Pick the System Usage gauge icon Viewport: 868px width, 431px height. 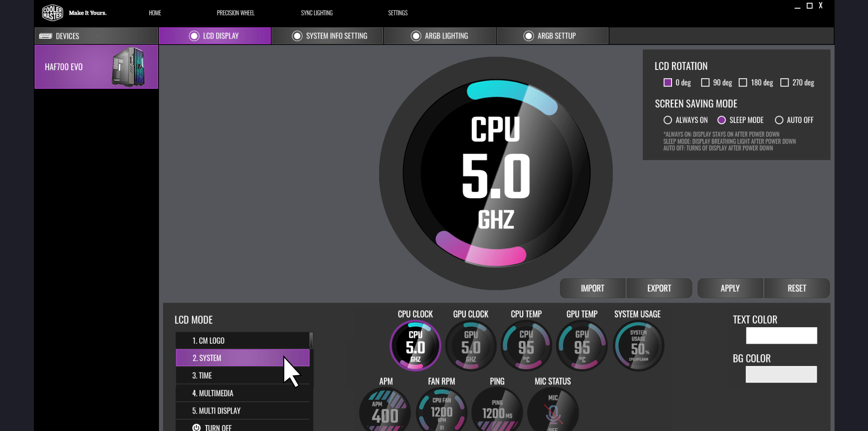[x=638, y=346]
